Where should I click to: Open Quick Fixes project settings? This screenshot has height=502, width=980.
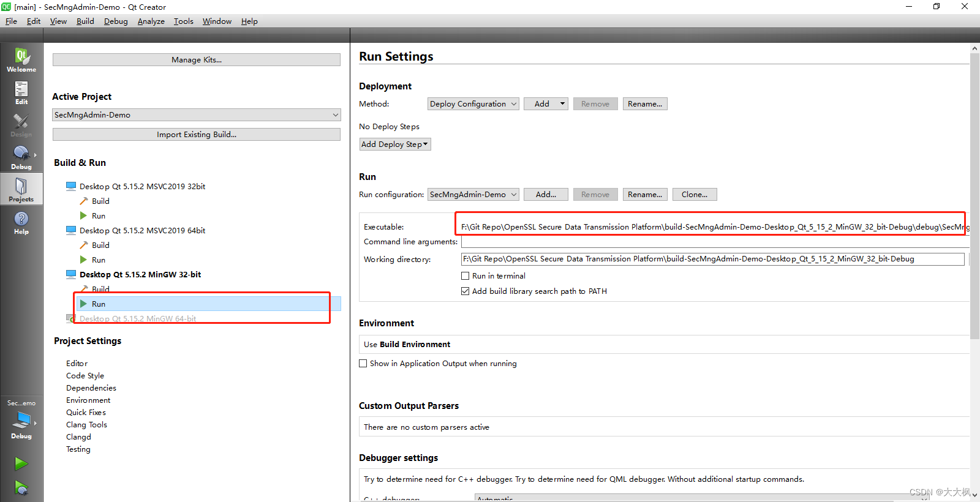(x=86, y=413)
